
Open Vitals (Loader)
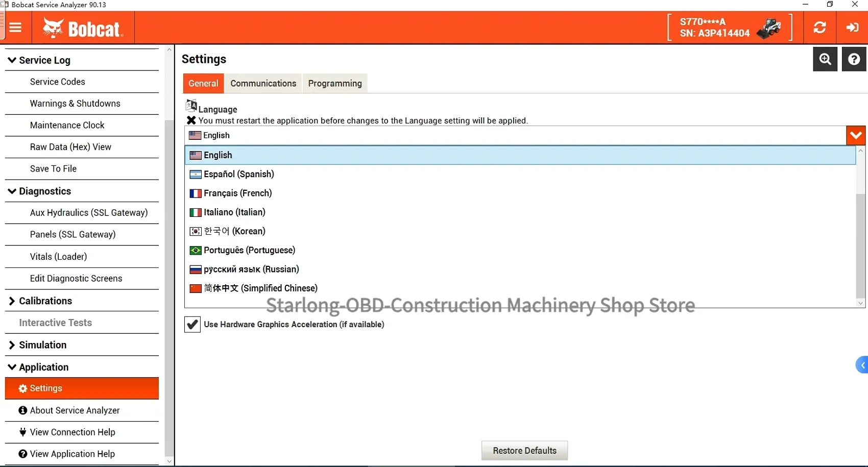(82, 257)
